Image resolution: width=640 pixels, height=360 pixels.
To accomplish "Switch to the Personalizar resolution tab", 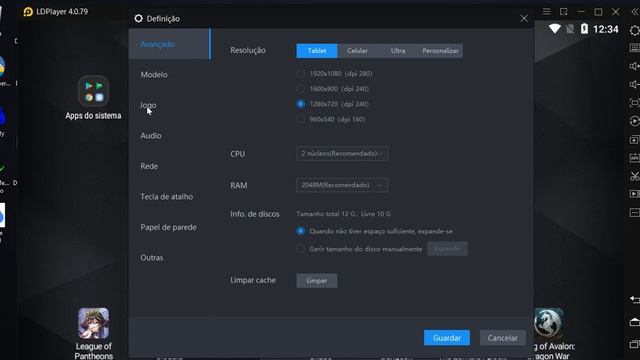I will click(440, 51).
